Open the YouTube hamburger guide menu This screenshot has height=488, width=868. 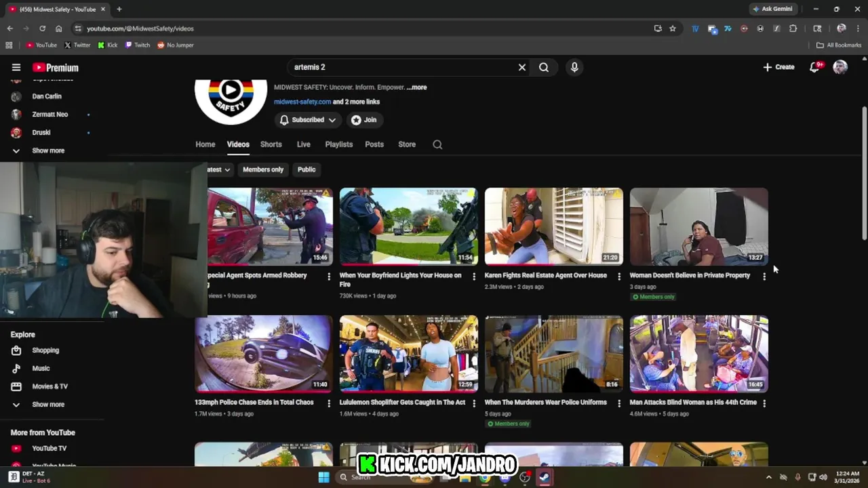(16, 67)
